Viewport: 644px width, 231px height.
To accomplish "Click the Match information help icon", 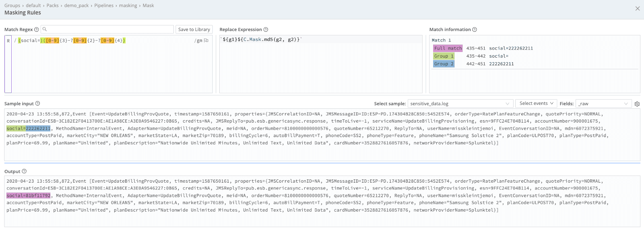I will [475, 29].
